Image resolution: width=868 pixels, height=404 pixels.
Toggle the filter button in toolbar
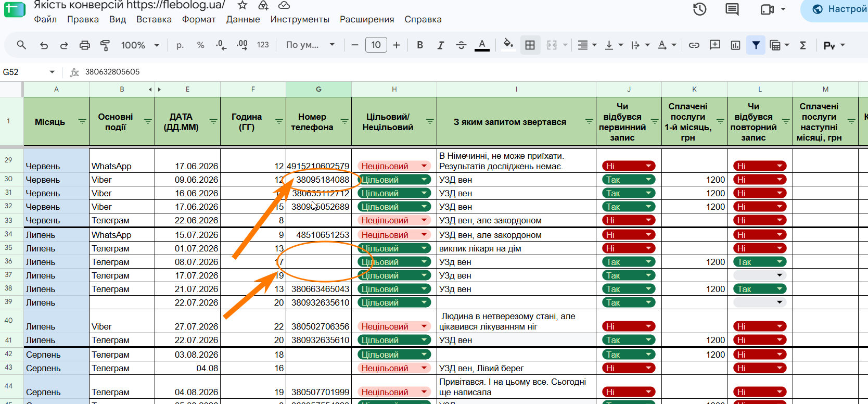pos(756,45)
